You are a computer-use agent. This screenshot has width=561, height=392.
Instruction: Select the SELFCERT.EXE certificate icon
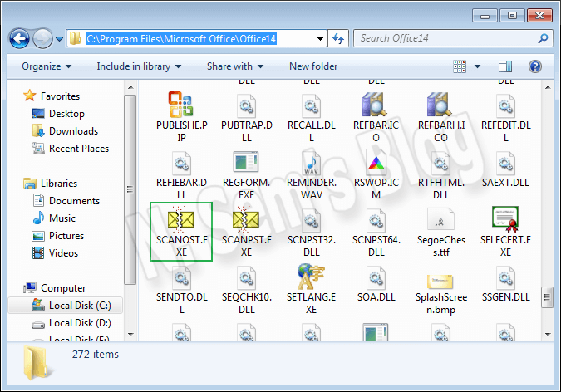click(505, 219)
